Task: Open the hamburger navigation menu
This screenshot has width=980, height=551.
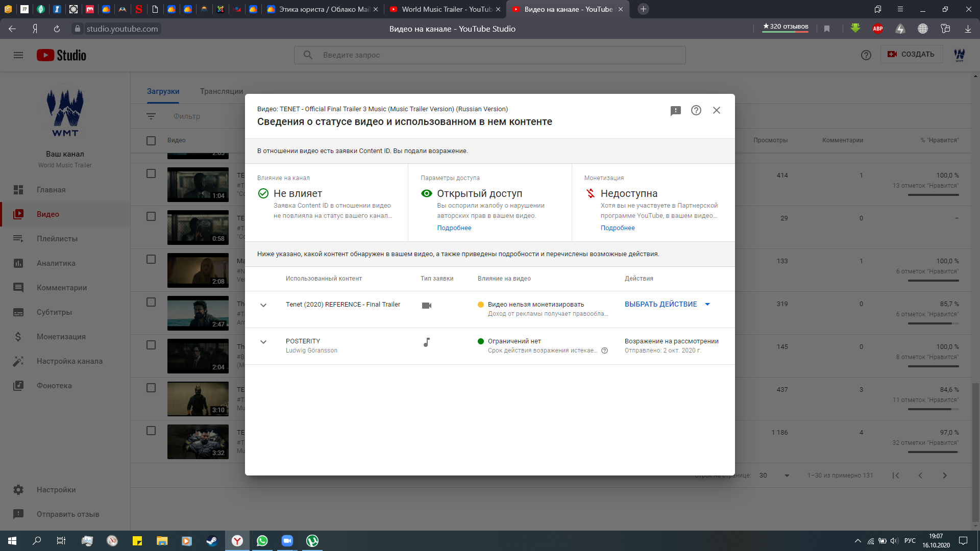Action: point(18,55)
